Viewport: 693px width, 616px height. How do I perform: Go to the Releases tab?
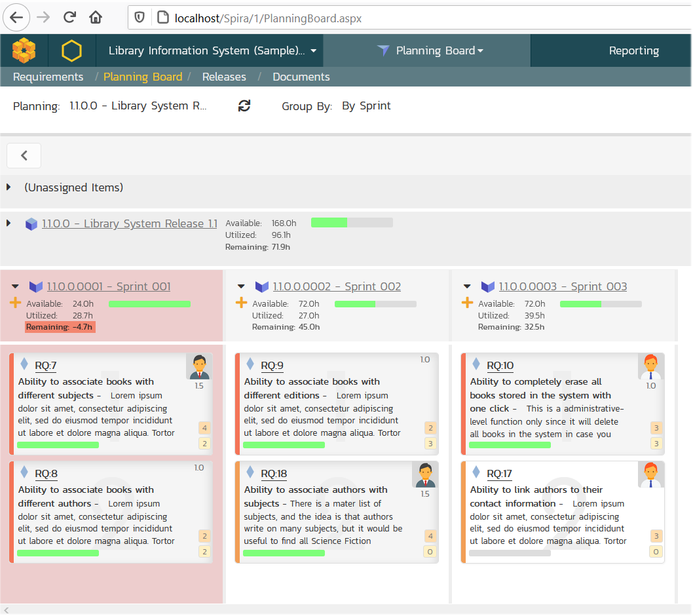[224, 77]
